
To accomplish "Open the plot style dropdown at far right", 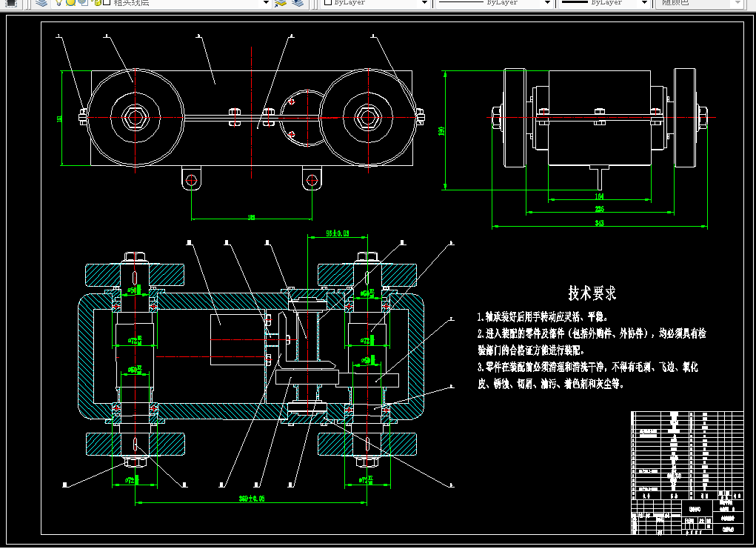I will point(737,3).
